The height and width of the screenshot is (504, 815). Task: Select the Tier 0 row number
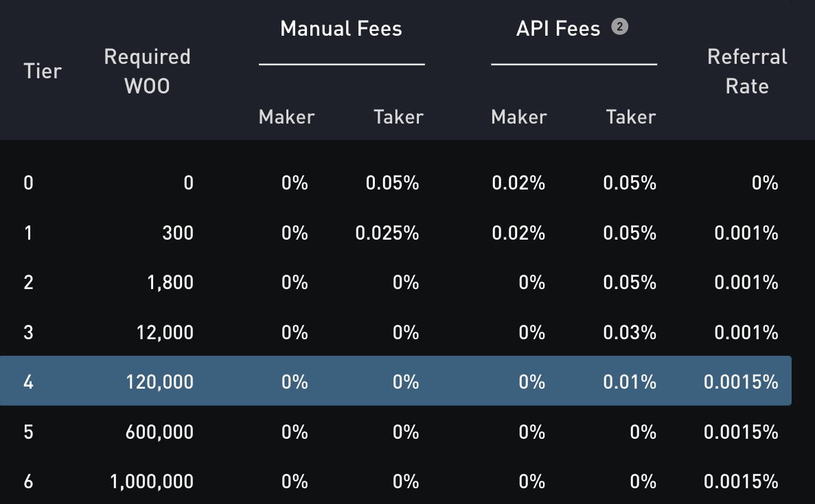click(28, 183)
